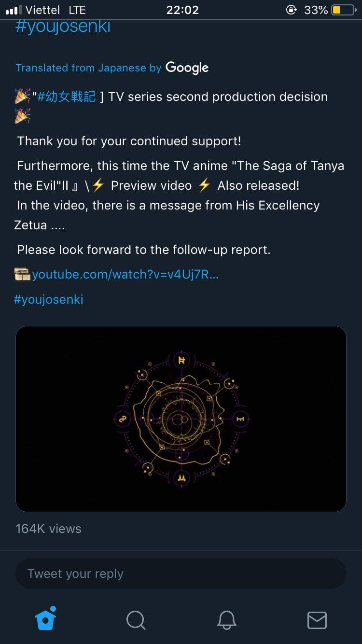Screen dimensions: 362x644
Task: Tap the 164K views count
Action: 48,529
